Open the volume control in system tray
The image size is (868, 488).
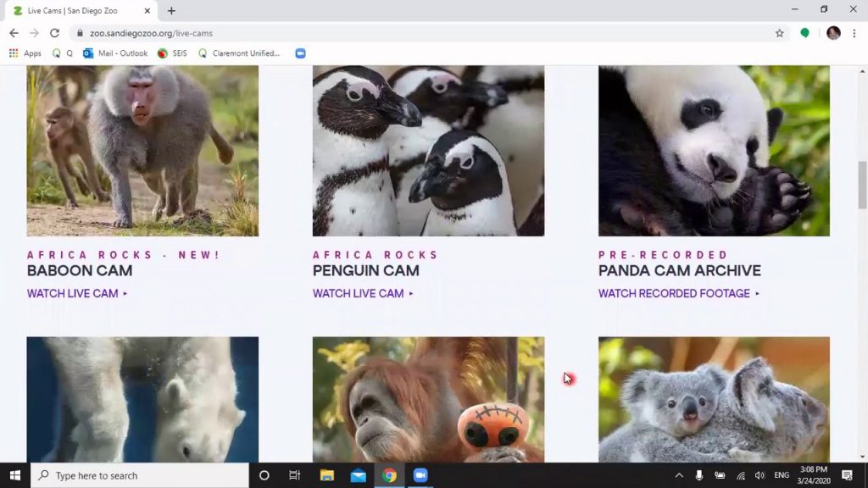759,475
